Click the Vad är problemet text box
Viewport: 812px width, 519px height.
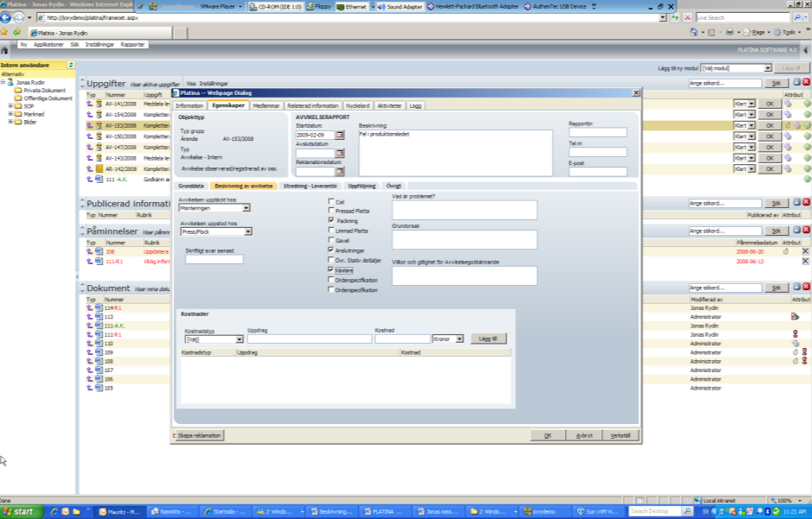464,210
